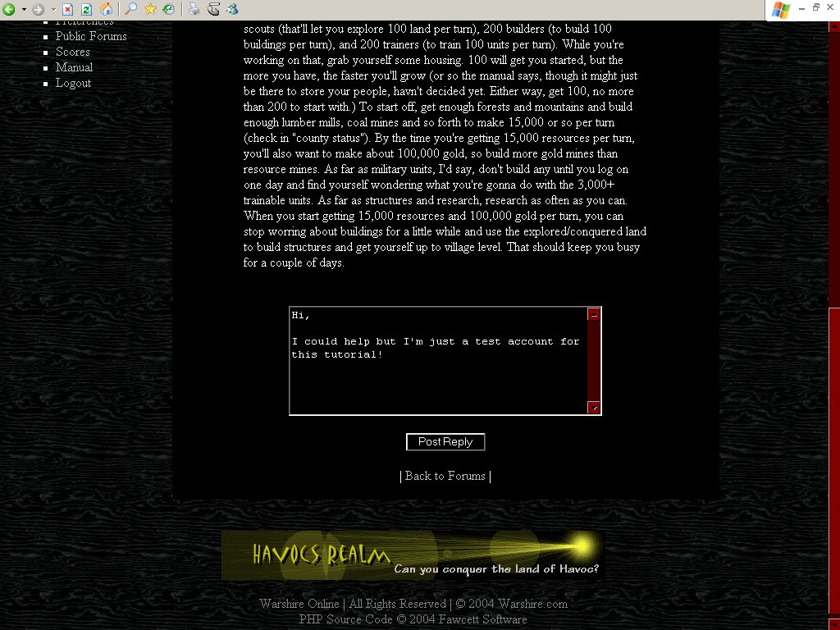Open the Scores sidebar link
840x630 pixels.
(x=73, y=52)
